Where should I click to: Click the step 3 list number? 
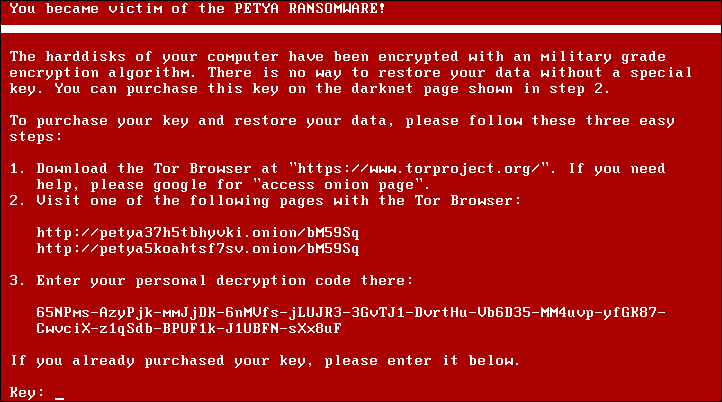pos(16,280)
